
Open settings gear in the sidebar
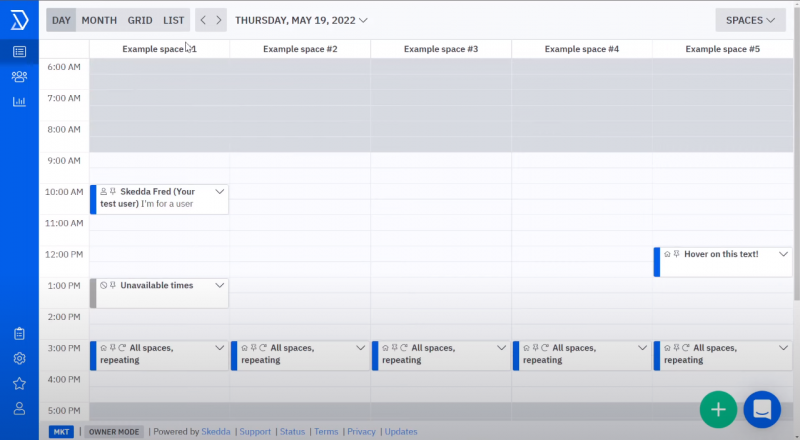point(19,359)
